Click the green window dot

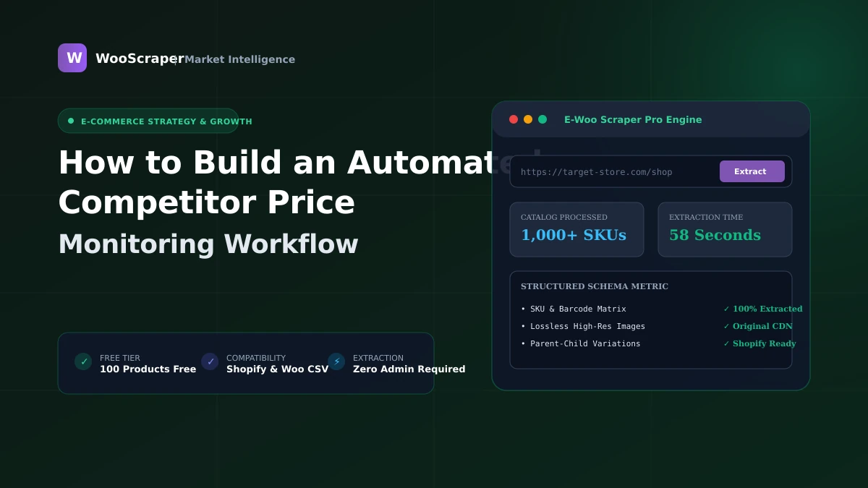(542, 119)
